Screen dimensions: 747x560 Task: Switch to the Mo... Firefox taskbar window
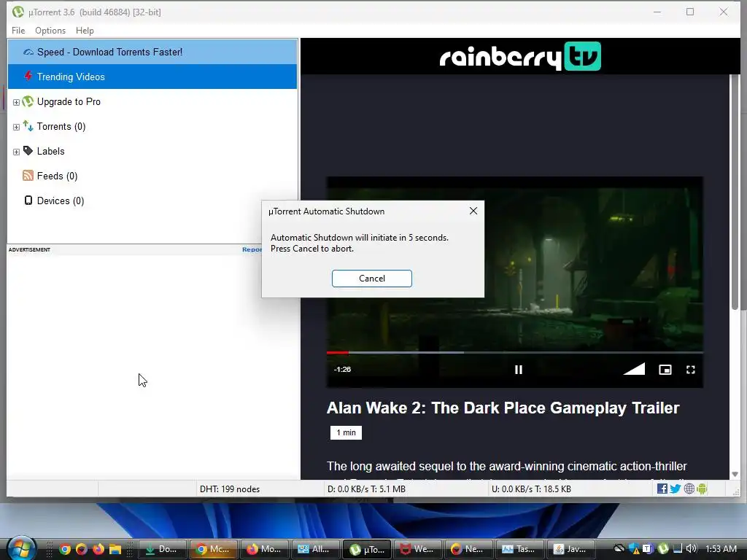click(264, 549)
